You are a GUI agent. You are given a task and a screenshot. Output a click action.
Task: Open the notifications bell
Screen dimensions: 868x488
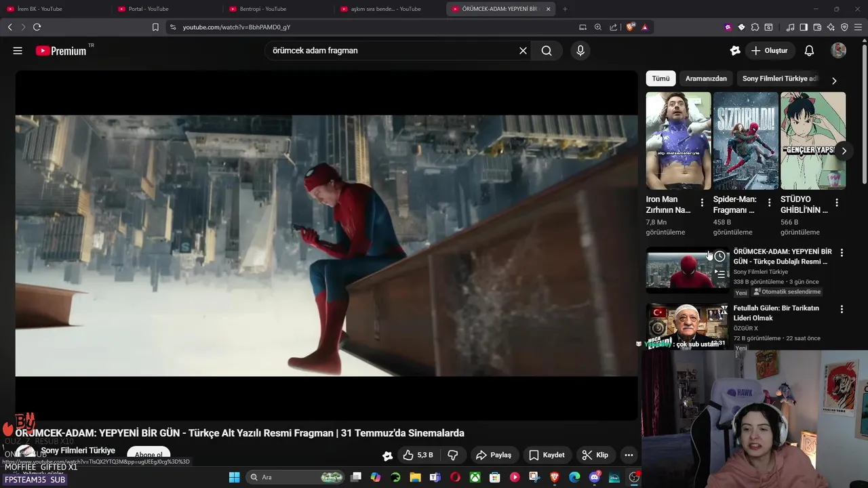[x=809, y=51]
